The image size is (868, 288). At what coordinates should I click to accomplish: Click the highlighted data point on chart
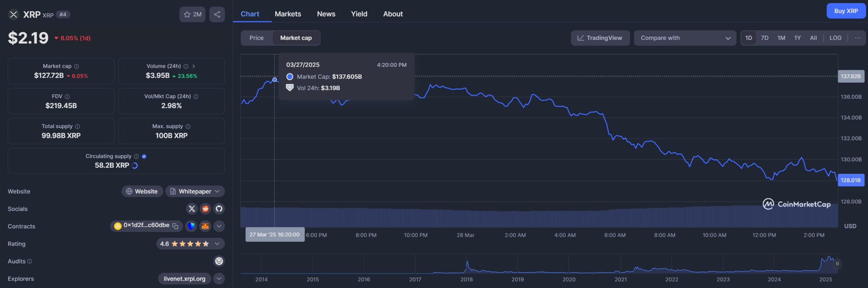275,80
